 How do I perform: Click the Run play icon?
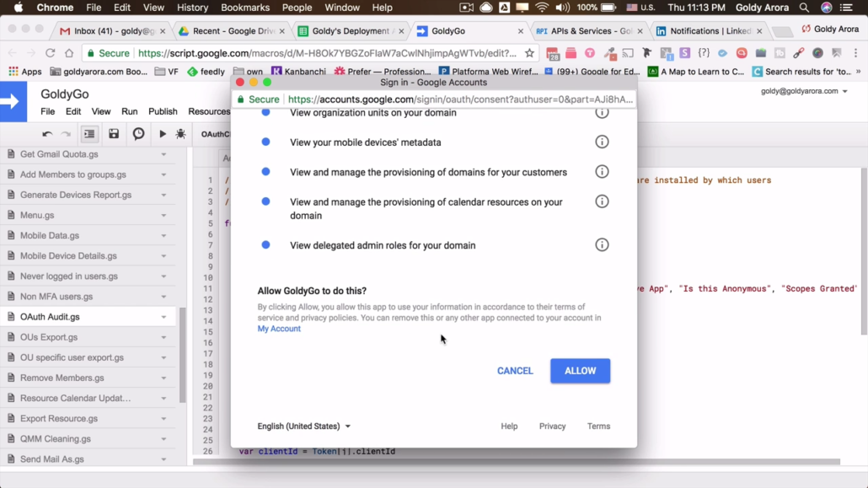[162, 133]
